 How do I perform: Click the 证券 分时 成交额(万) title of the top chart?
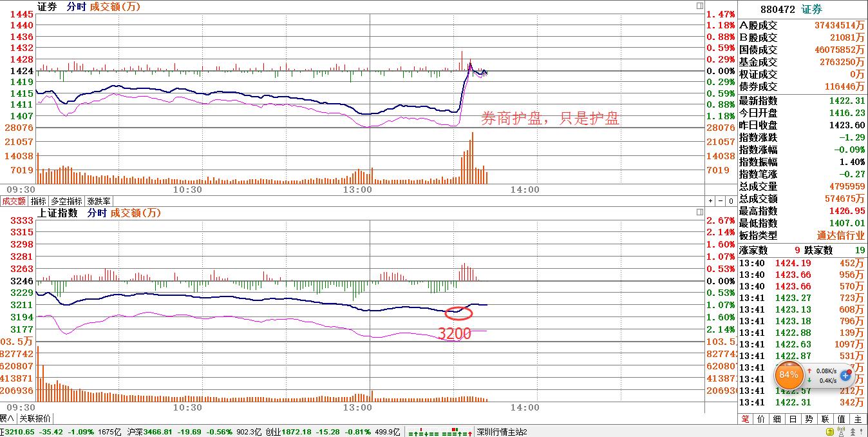click(89, 6)
